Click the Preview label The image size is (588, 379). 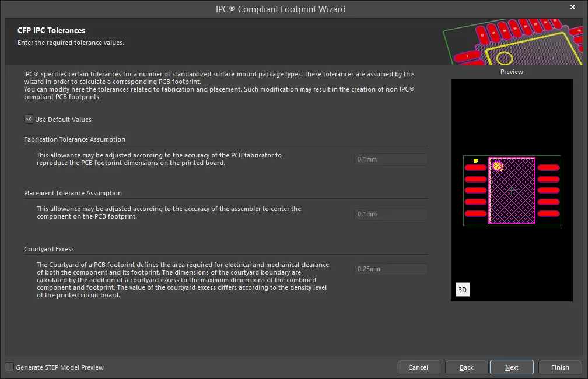pyautogui.click(x=512, y=72)
